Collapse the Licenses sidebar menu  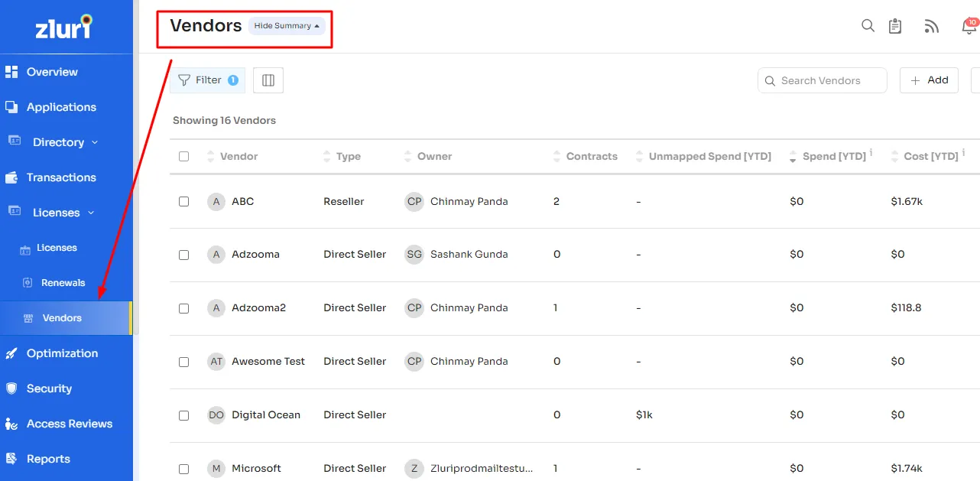(91, 213)
